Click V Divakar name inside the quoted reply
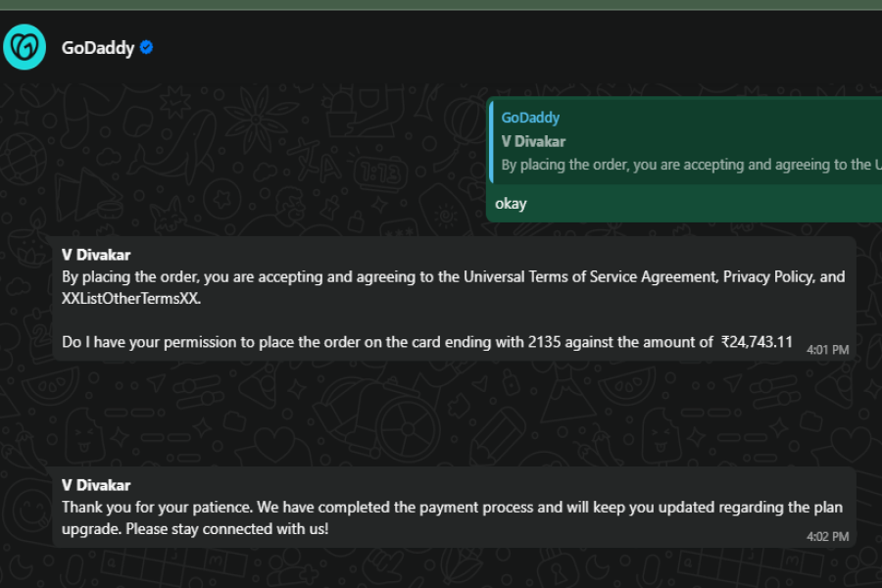This screenshot has height=588, width=882. (533, 141)
